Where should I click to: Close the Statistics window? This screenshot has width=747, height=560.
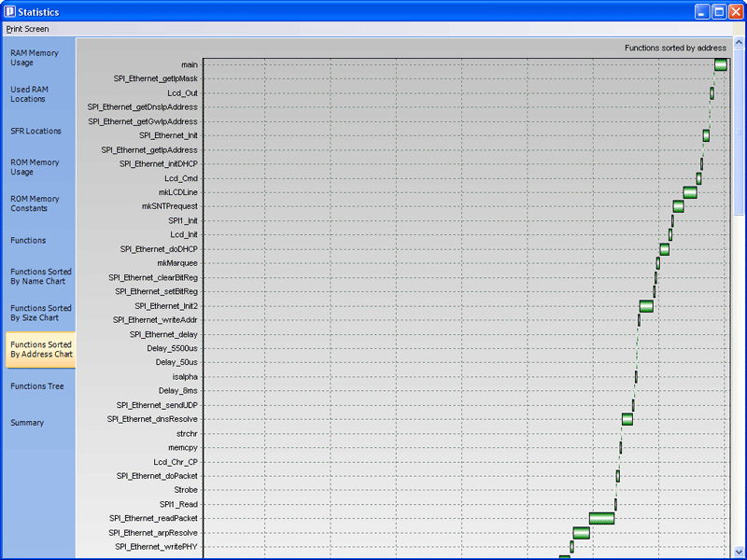click(x=736, y=12)
